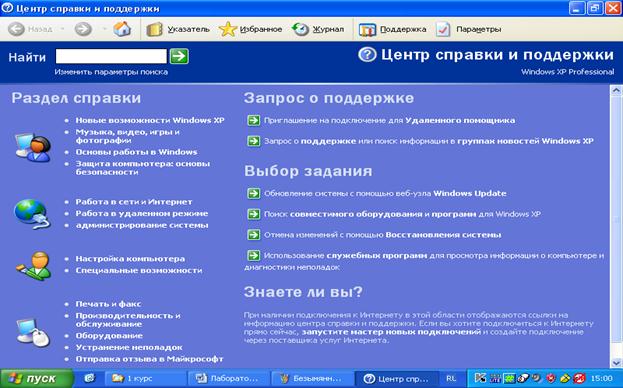Open Музыка, видео, игры и фотографии topic
This screenshot has width=623, height=388.
pyautogui.click(x=128, y=136)
